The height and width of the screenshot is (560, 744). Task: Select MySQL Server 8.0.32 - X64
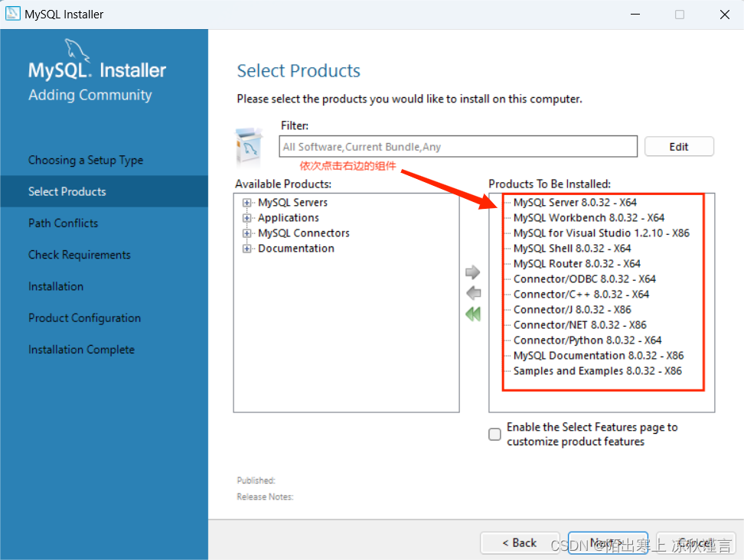click(575, 203)
